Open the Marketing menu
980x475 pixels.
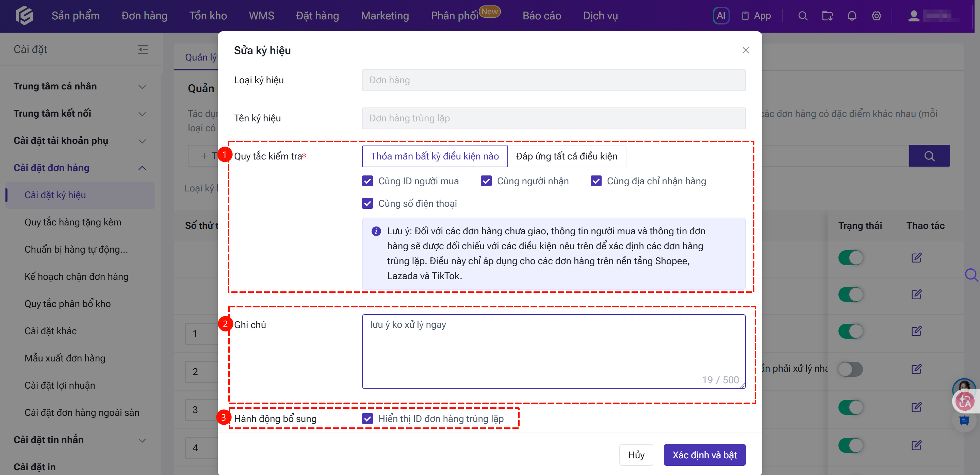point(385,16)
